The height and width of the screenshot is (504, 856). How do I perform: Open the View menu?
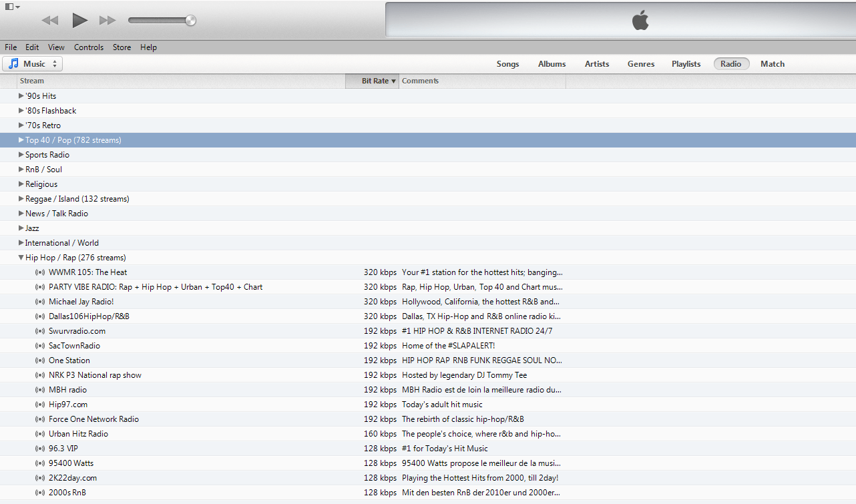click(56, 47)
